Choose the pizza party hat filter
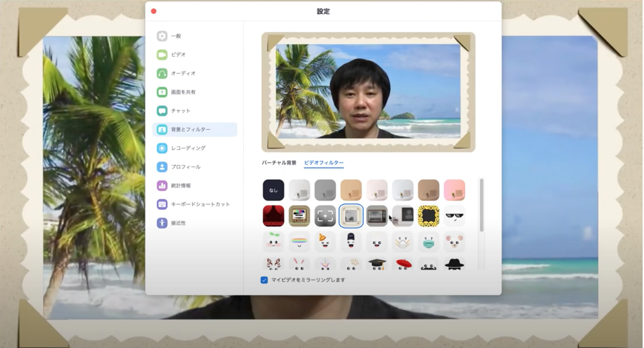 click(x=325, y=242)
